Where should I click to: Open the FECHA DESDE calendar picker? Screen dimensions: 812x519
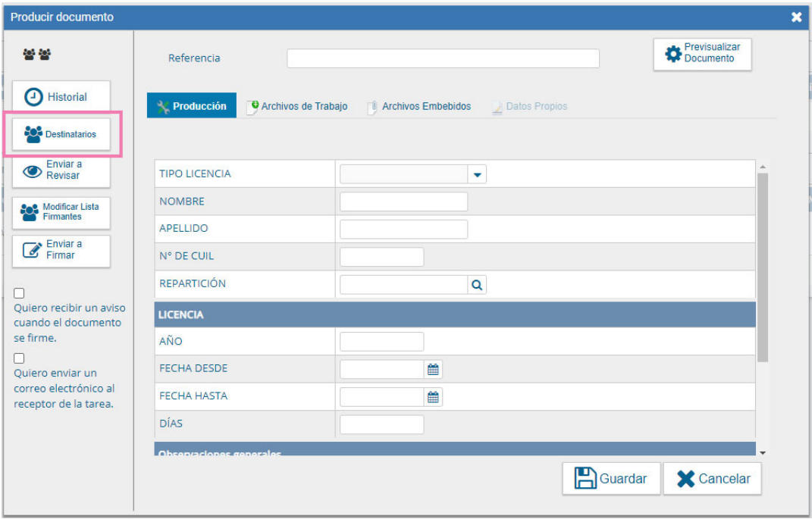pos(433,370)
